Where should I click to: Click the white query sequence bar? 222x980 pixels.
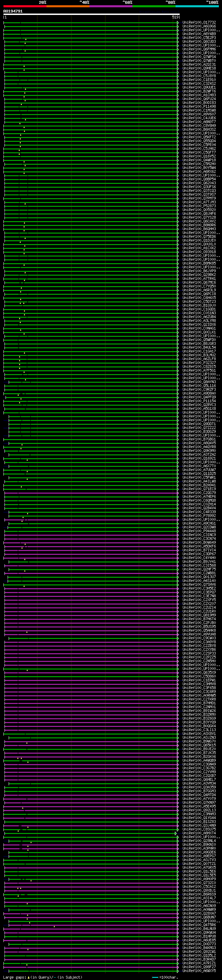(92, 14)
